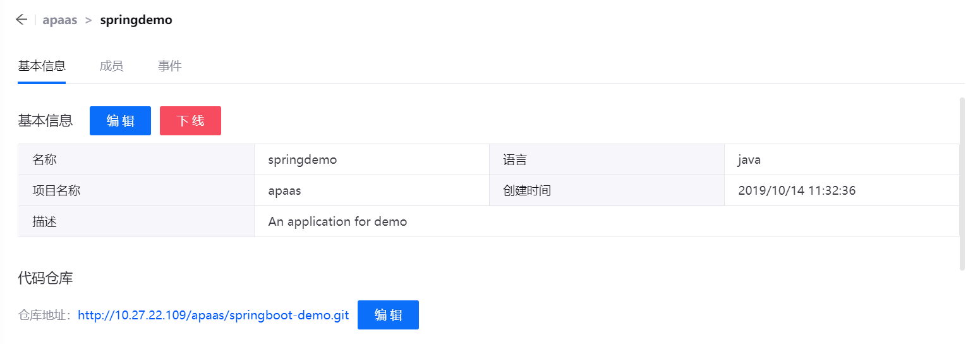Click the 代码仓库 section heading
Viewport: 980px width, 344px height.
45,278
